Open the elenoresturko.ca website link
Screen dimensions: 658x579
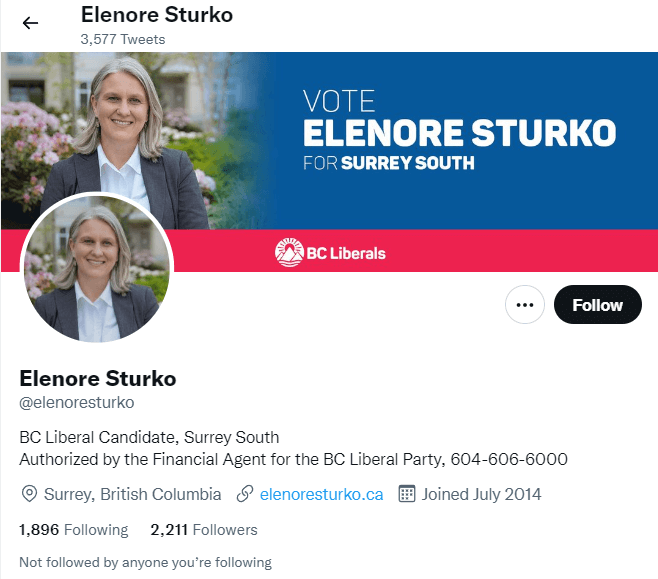321,494
